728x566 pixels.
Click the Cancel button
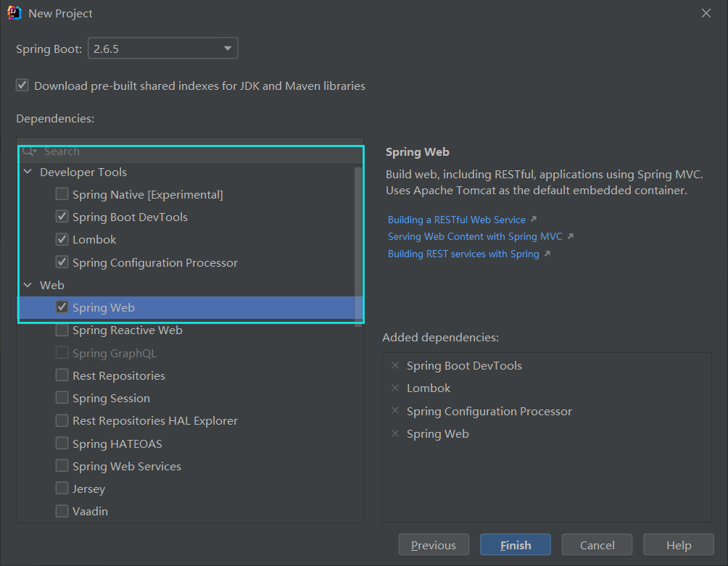(597, 545)
